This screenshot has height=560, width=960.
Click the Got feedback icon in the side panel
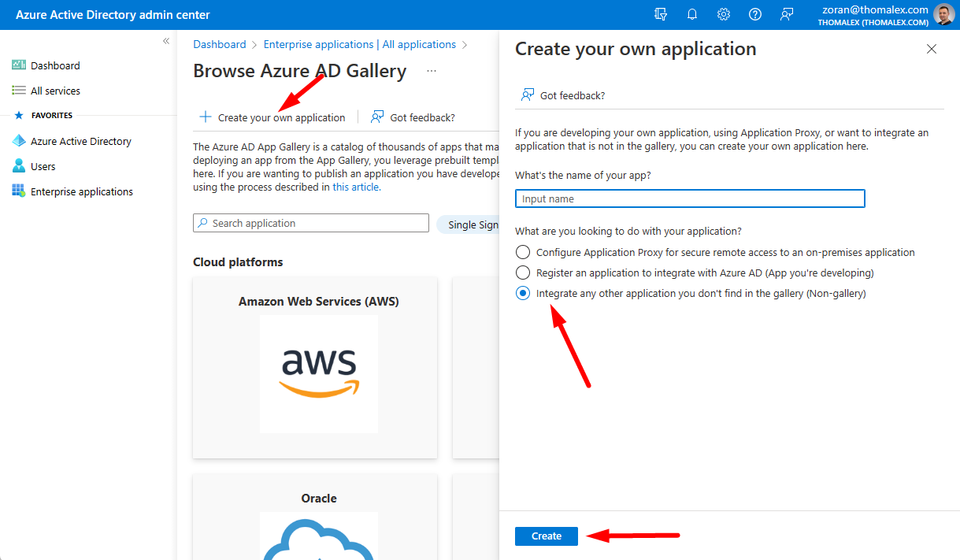click(x=528, y=95)
